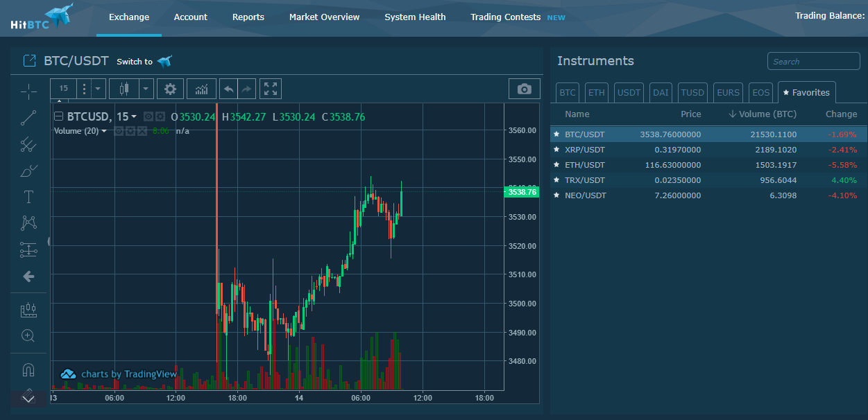Take a chart snapshot with camera

(x=525, y=89)
